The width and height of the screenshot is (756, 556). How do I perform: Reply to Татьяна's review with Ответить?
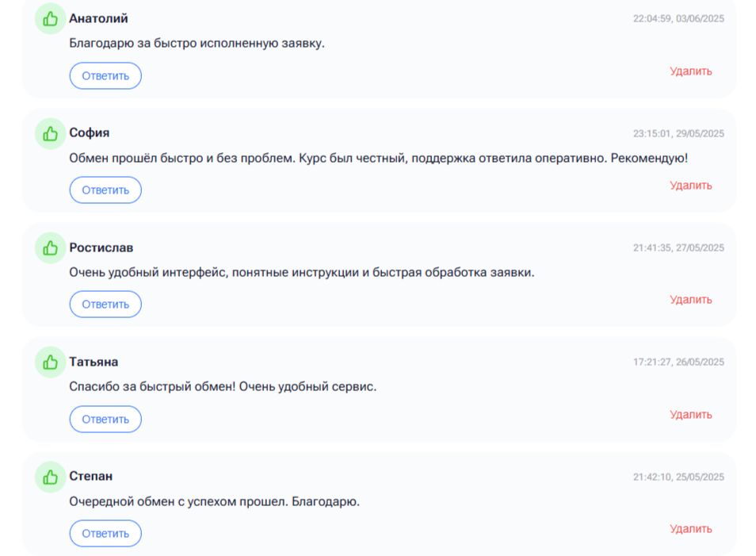(x=105, y=420)
